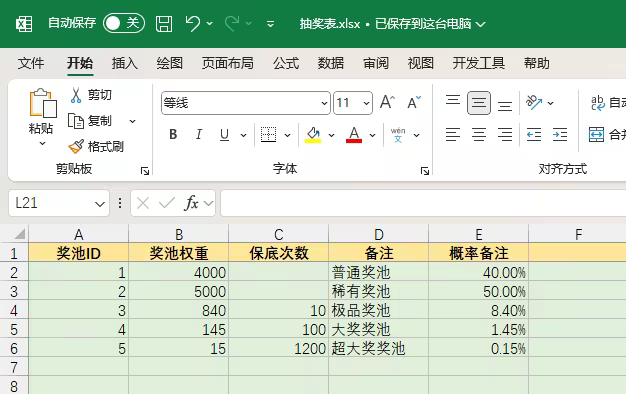Click the Decrease Indent icon
The width and height of the screenshot is (626, 394).
[x=534, y=135]
